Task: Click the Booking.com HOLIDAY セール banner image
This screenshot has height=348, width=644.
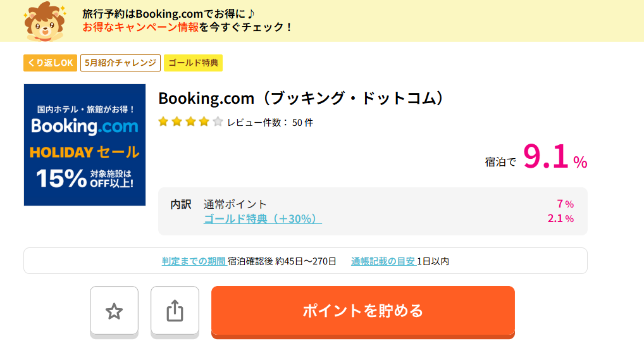Action: pos(85,145)
